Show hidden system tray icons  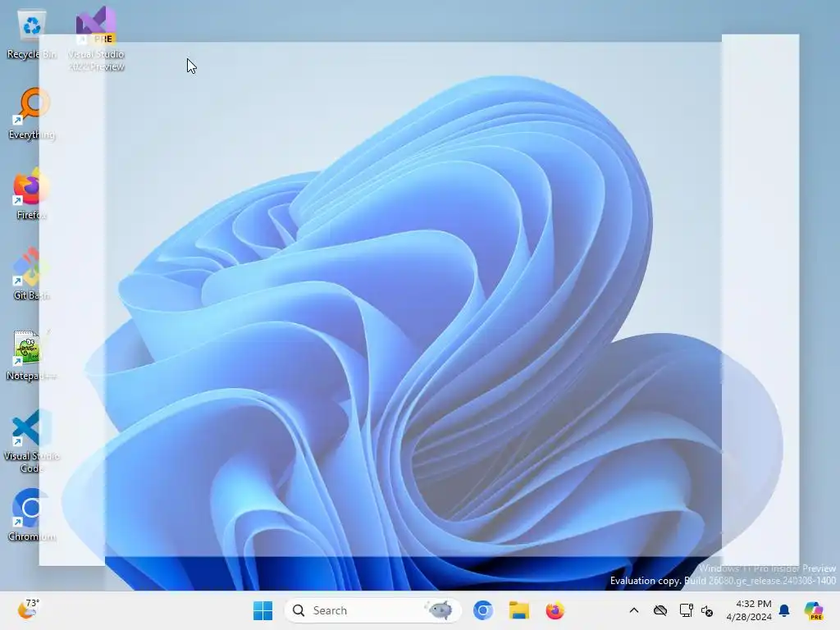tap(634, 610)
